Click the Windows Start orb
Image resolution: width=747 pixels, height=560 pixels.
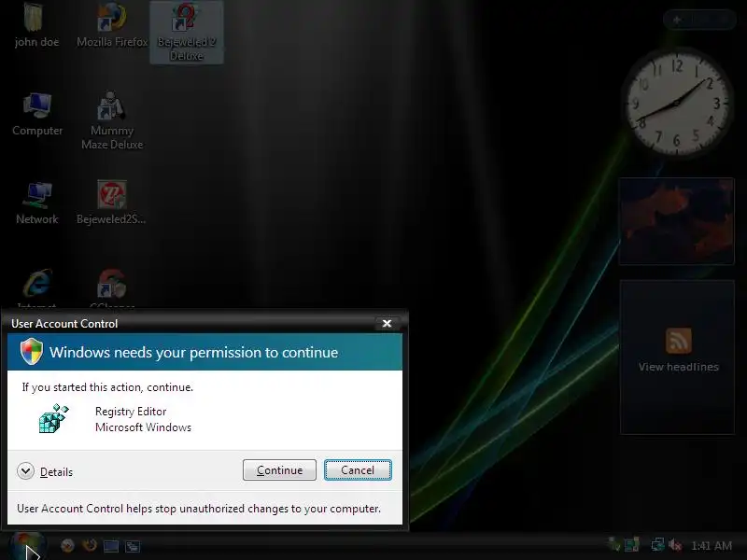pyautogui.click(x=27, y=546)
